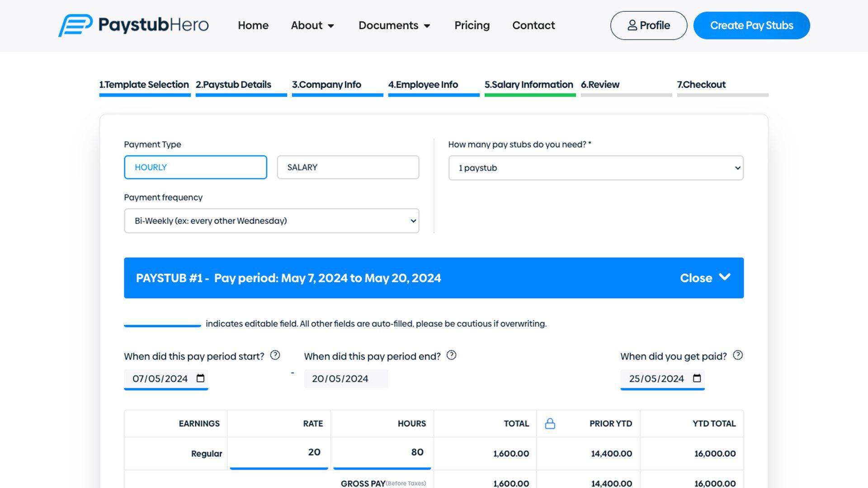Expand the Documents menu

click(394, 25)
